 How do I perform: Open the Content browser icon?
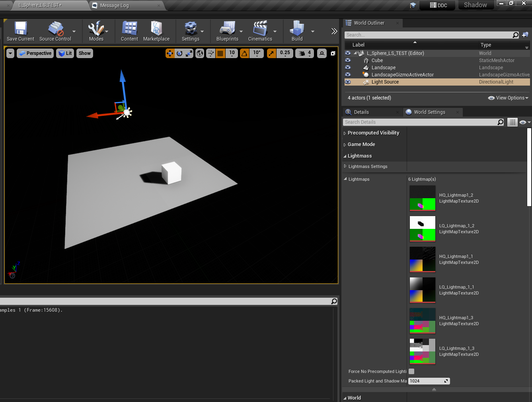click(x=129, y=29)
